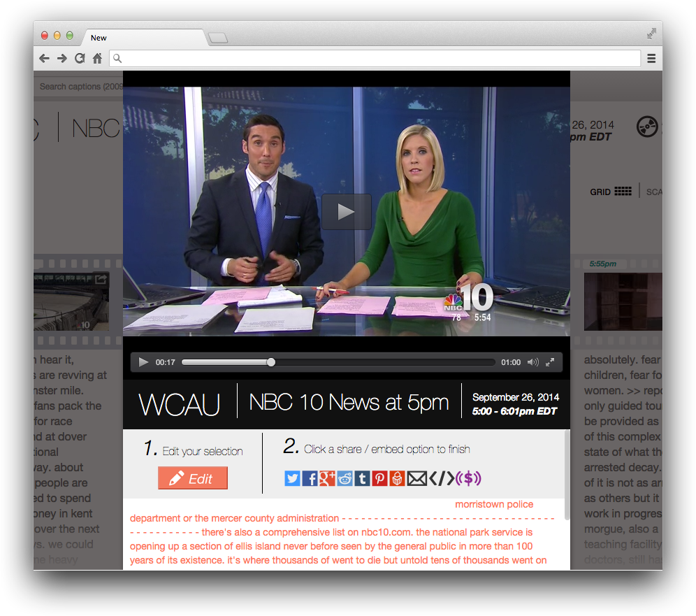The width and height of the screenshot is (696, 616).
Task: Click the orange cupcake share icon
Action: click(x=397, y=478)
